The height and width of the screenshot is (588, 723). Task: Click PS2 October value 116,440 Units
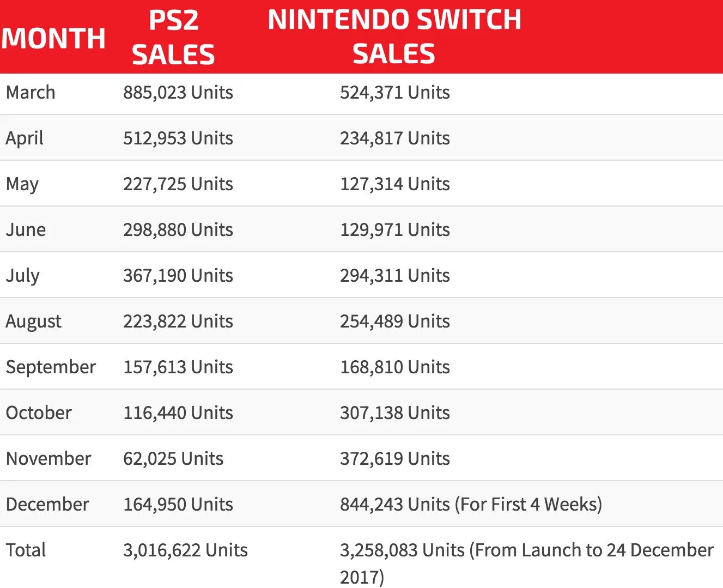178,413
